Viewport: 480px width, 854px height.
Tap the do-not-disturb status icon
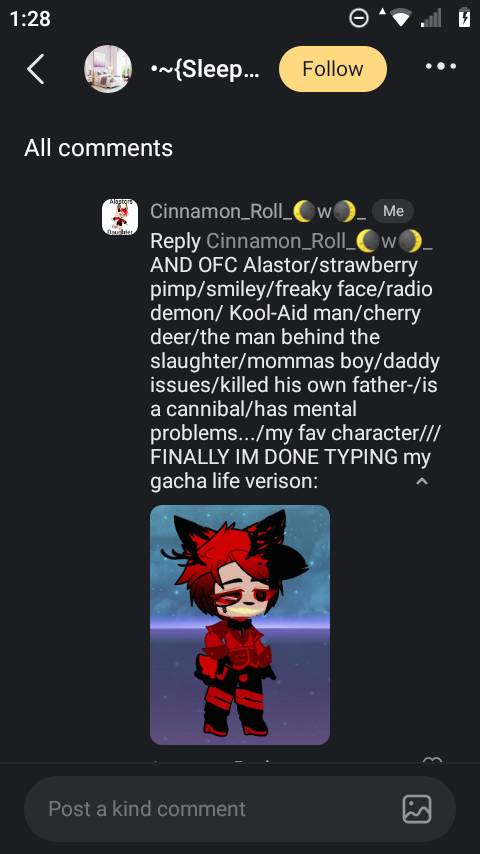pos(359,19)
